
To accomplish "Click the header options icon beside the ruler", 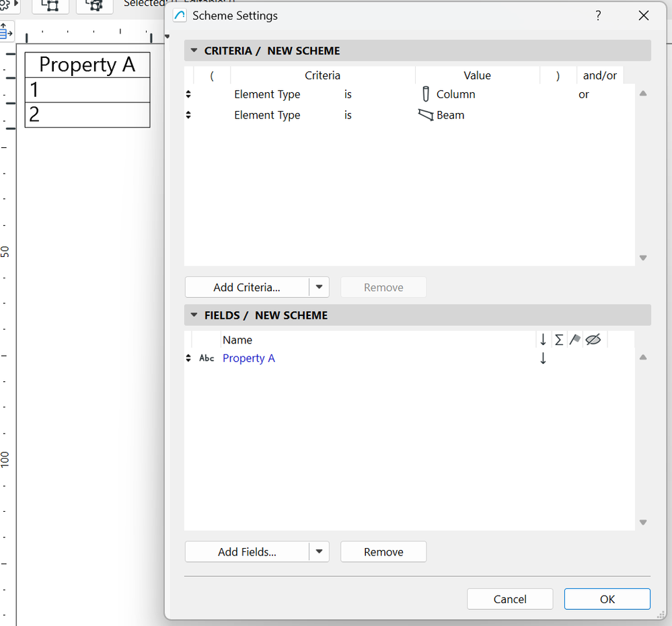I will (x=7, y=32).
